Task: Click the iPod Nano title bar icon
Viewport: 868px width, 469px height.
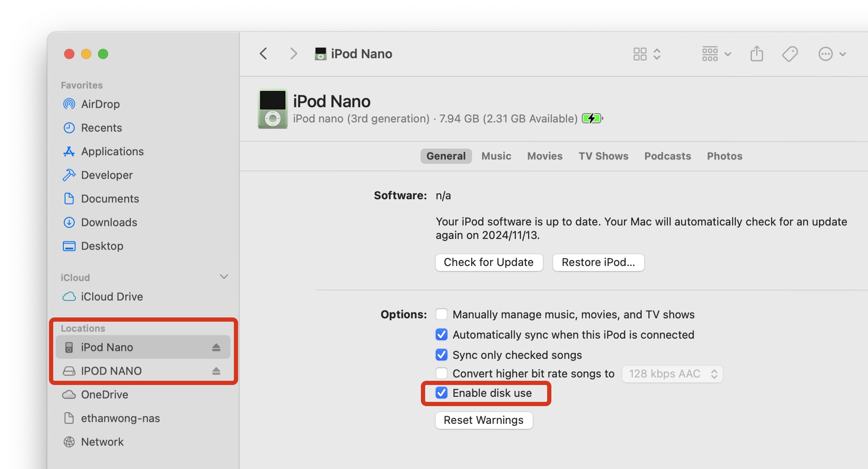Action: [320, 54]
